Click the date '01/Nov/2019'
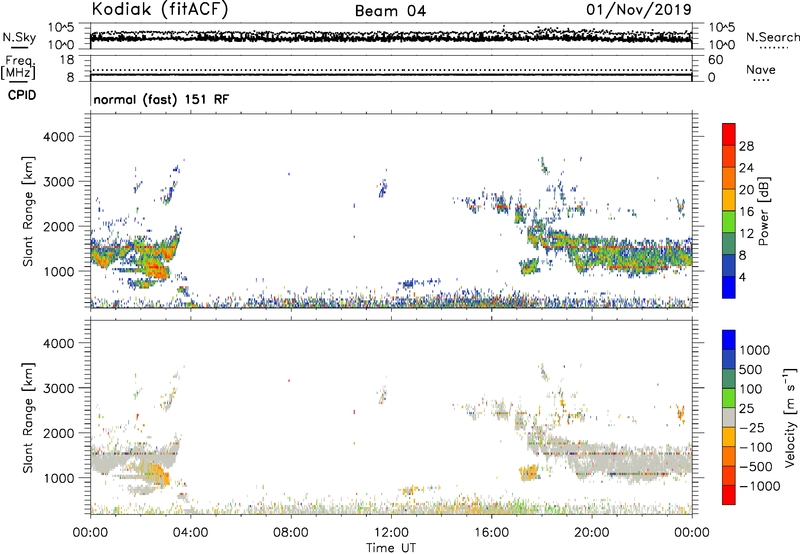Image resolution: width=800 pixels, height=554 pixels. click(639, 9)
